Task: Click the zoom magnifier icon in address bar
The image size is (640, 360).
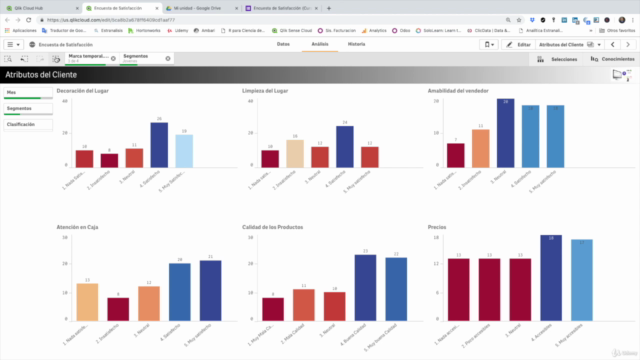Action: (x=508, y=20)
